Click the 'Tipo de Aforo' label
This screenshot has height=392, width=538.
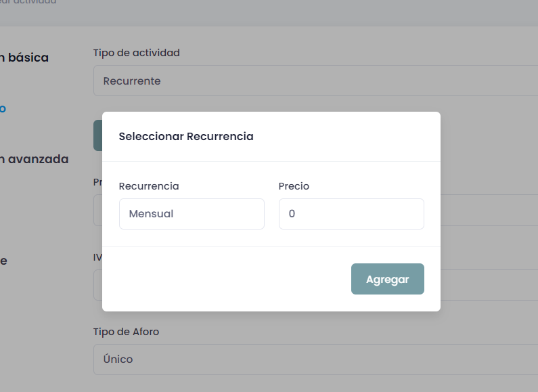pyautogui.click(x=126, y=331)
